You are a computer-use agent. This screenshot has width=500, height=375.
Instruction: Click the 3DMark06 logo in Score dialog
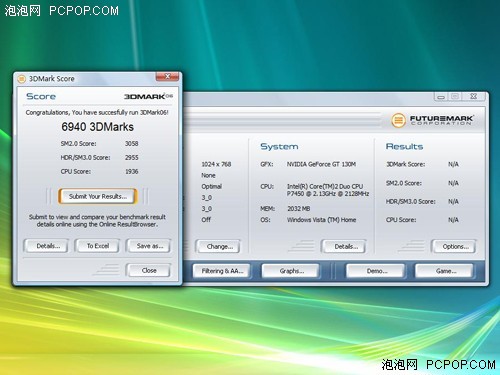(148, 96)
